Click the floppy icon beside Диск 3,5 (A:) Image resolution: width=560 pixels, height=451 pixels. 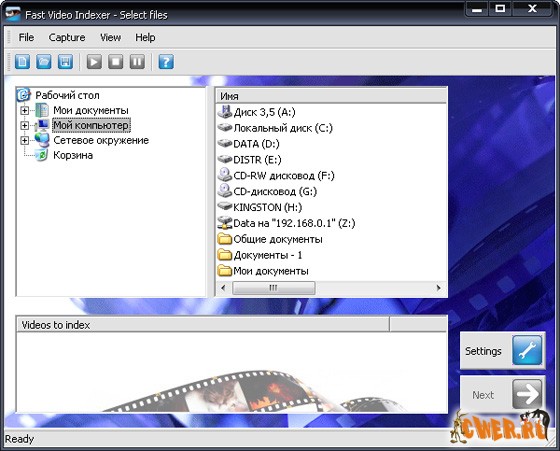225,112
